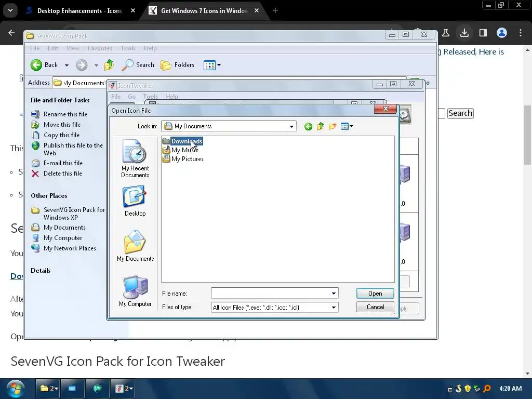532x399 pixels.
Task: Go to My Computer in Other Places
Action: [x=57, y=238]
